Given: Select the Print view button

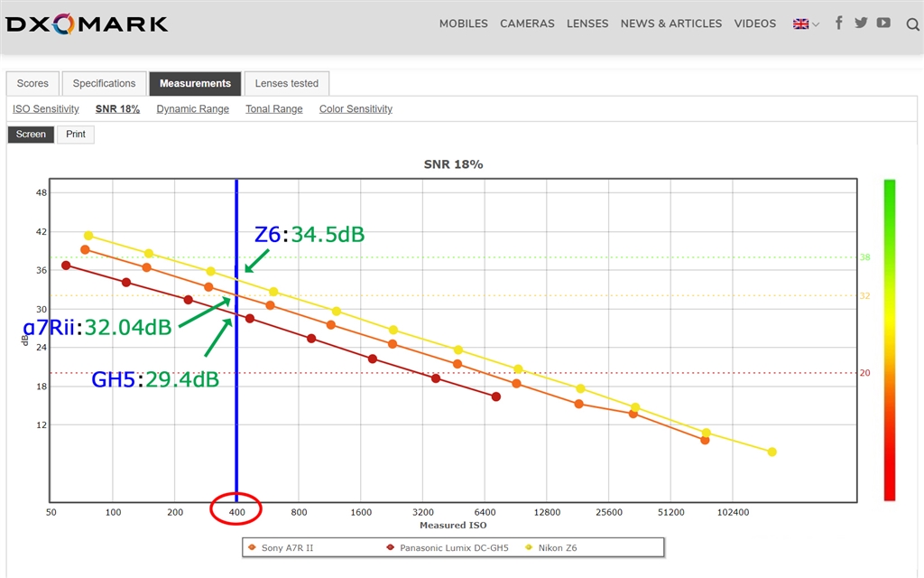Looking at the screenshot, I should pyautogui.click(x=76, y=135).
